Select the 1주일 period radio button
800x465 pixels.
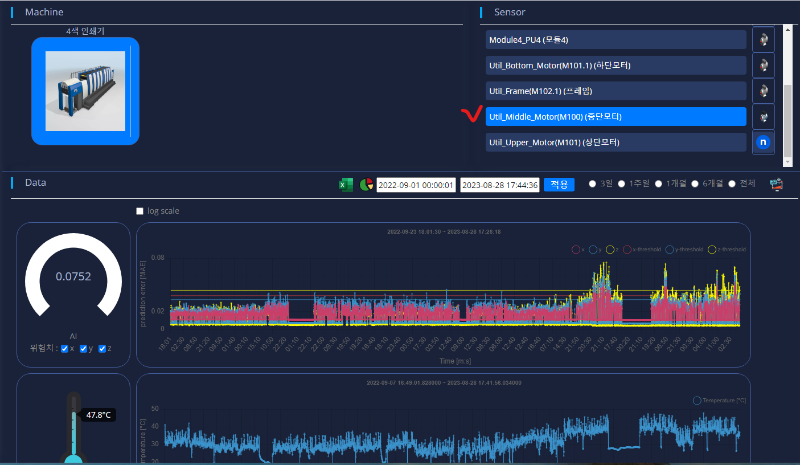click(621, 184)
